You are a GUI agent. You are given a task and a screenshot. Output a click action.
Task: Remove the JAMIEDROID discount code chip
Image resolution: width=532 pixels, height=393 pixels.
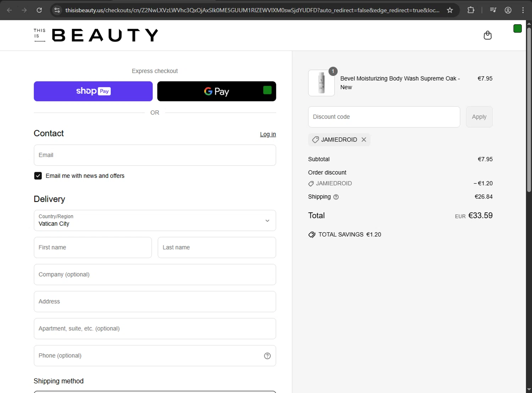[x=364, y=140]
